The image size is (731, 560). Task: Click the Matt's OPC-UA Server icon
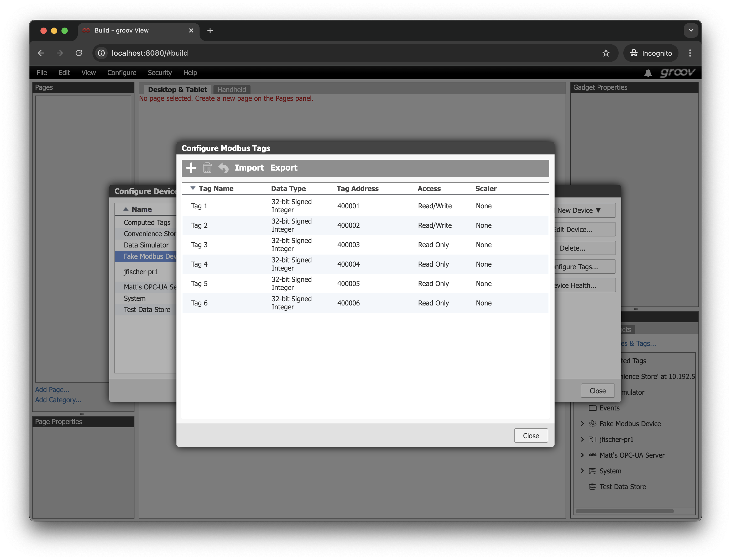click(592, 455)
